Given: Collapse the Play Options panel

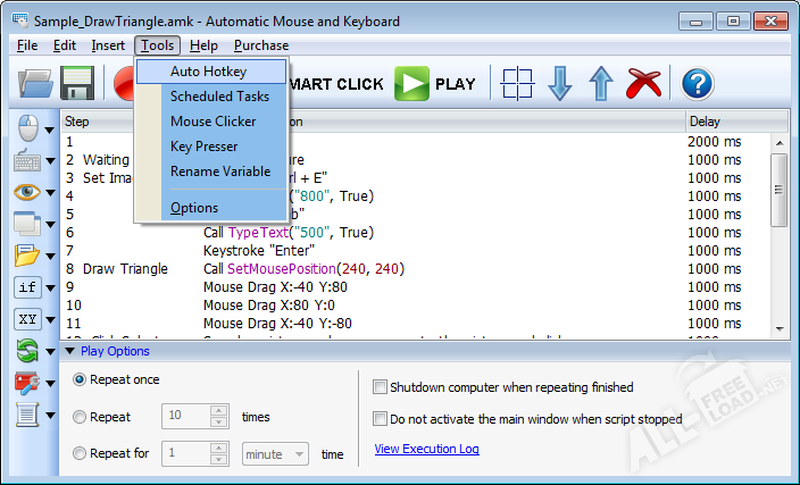Looking at the screenshot, I should click(x=70, y=351).
